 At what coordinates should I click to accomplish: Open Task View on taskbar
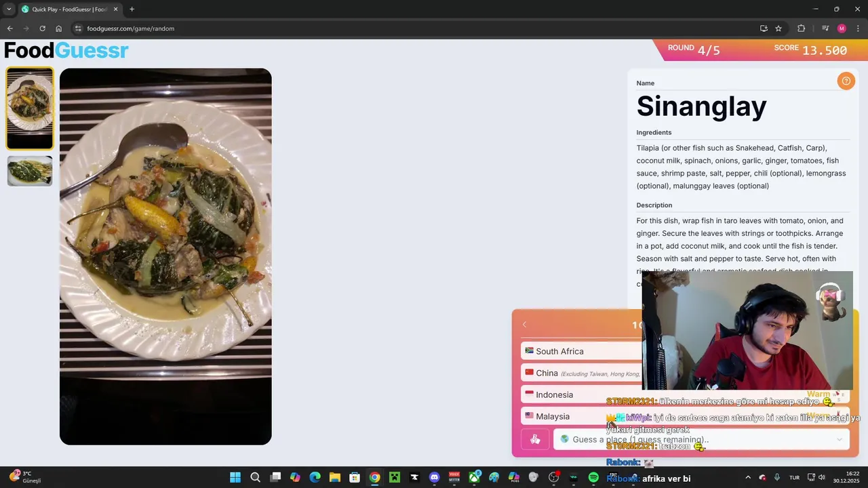275,477
